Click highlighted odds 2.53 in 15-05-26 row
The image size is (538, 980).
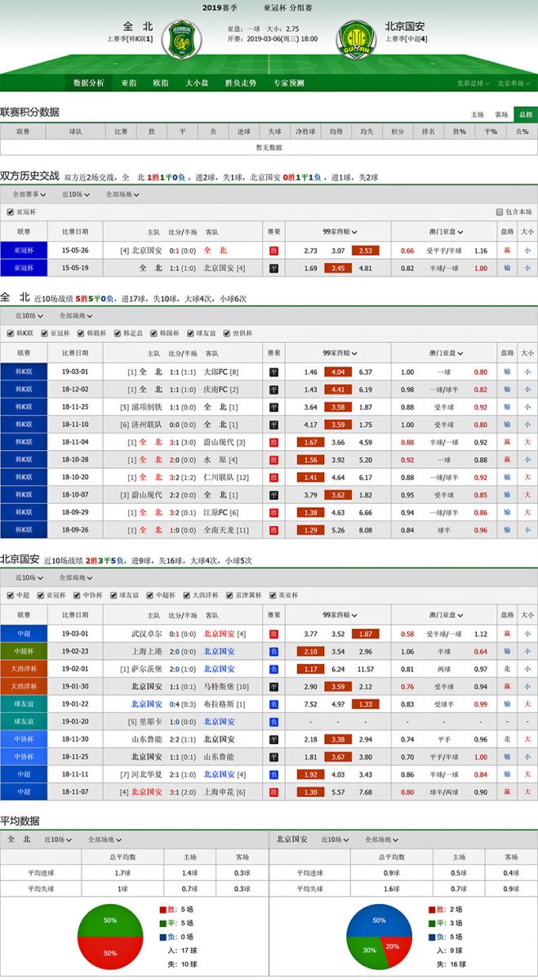(x=366, y=251)
